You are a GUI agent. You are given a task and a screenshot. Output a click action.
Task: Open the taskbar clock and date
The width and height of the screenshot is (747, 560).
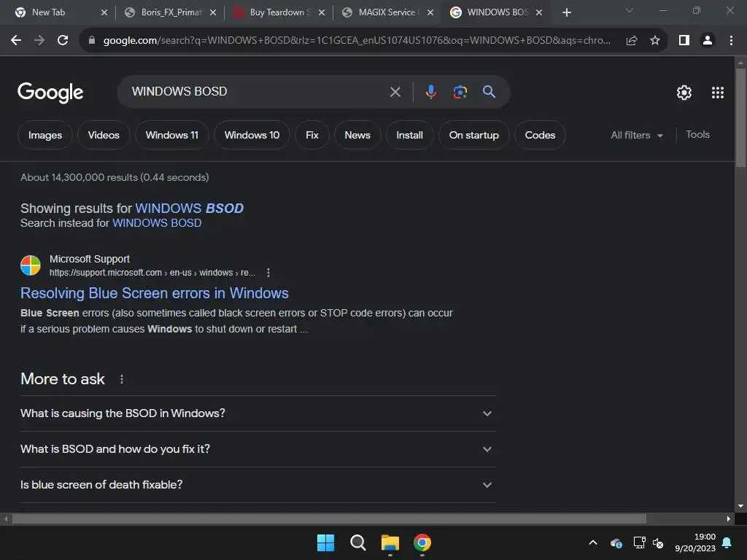695,542
